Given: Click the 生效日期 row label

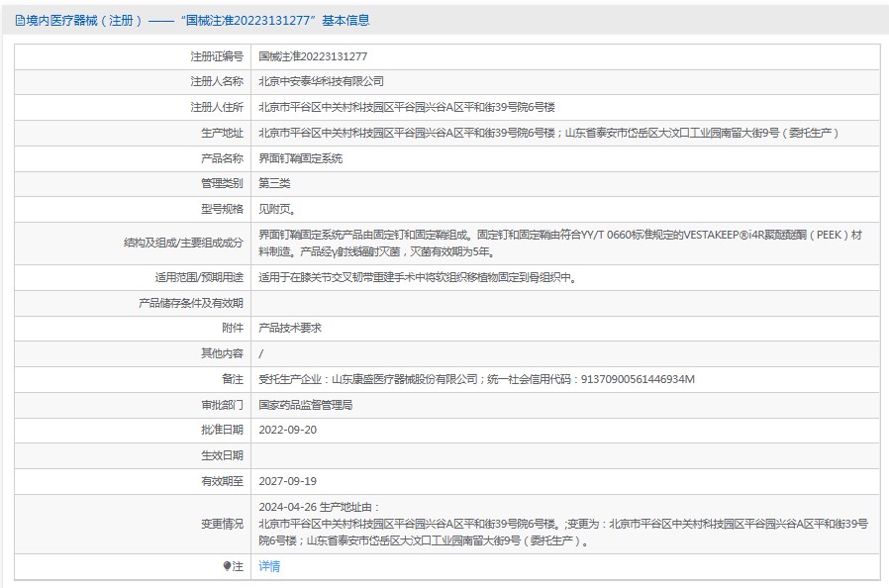Looking at the screenshot, I should click(x=222, y=455).
